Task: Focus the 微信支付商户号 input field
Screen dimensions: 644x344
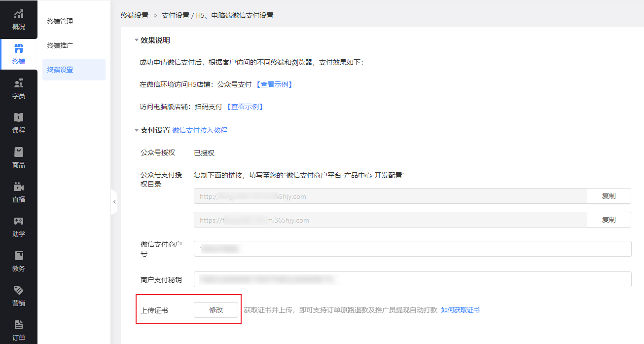Action: (413, 249)
